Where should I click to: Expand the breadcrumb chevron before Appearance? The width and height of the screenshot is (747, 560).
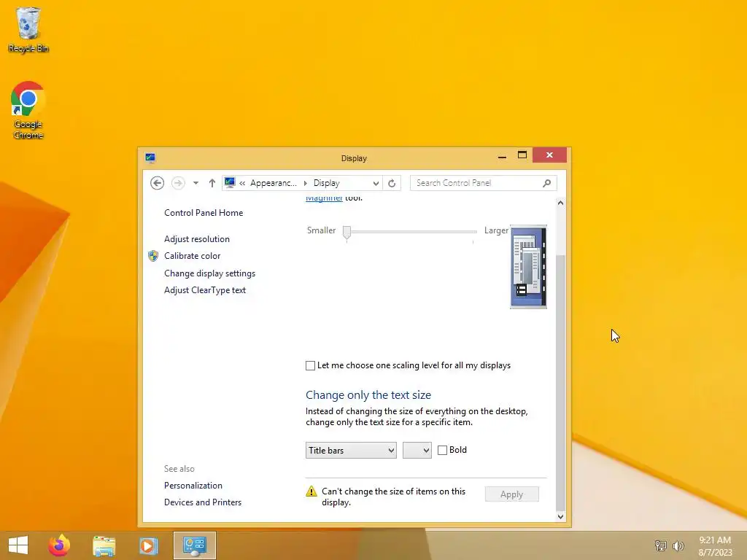tap(242, 183)
